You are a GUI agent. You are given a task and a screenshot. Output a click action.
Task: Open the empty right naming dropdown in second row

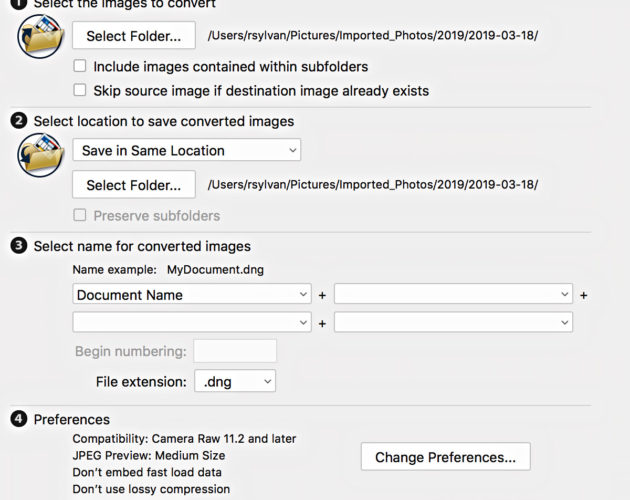point(453,322)
